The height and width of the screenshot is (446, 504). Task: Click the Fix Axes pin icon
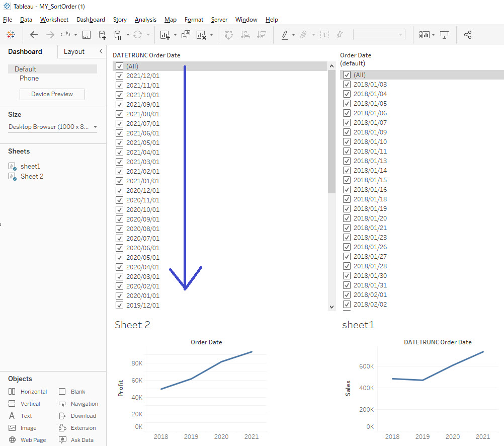click(340, 34)
